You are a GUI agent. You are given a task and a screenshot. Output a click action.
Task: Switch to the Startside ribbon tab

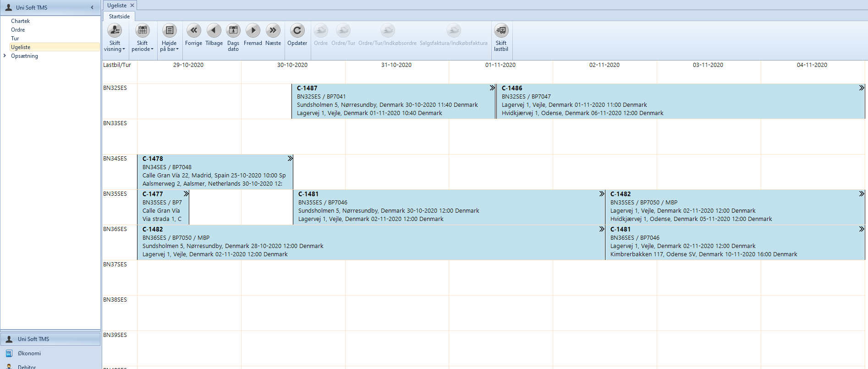[119, 17]
